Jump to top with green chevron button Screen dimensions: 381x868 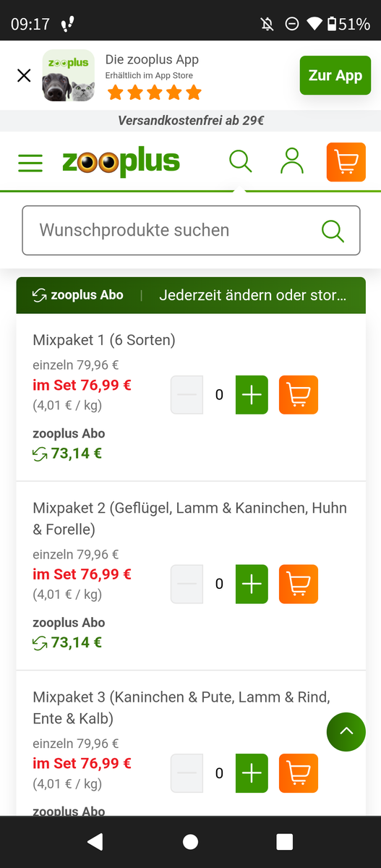coord(346,731)
